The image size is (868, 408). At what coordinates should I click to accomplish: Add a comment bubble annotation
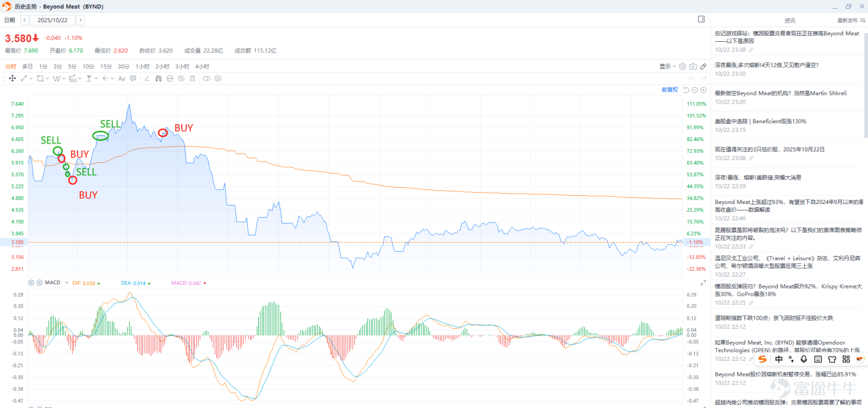coord(133,79)
